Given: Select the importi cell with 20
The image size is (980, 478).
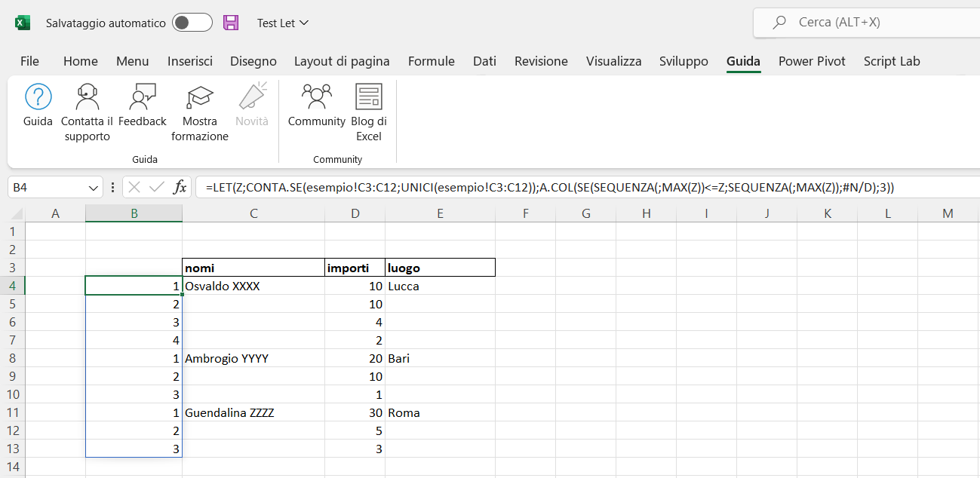Looking at the screenshot, I should pos(355,358).
